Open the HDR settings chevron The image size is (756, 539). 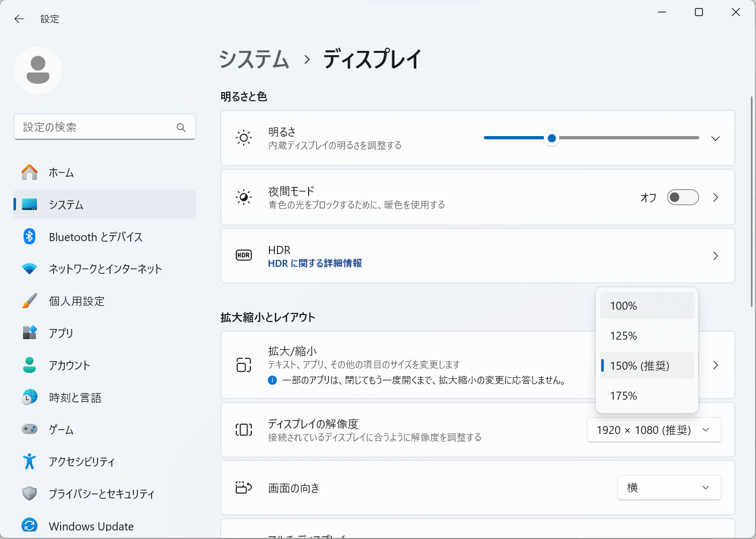(x=715, y=256)
